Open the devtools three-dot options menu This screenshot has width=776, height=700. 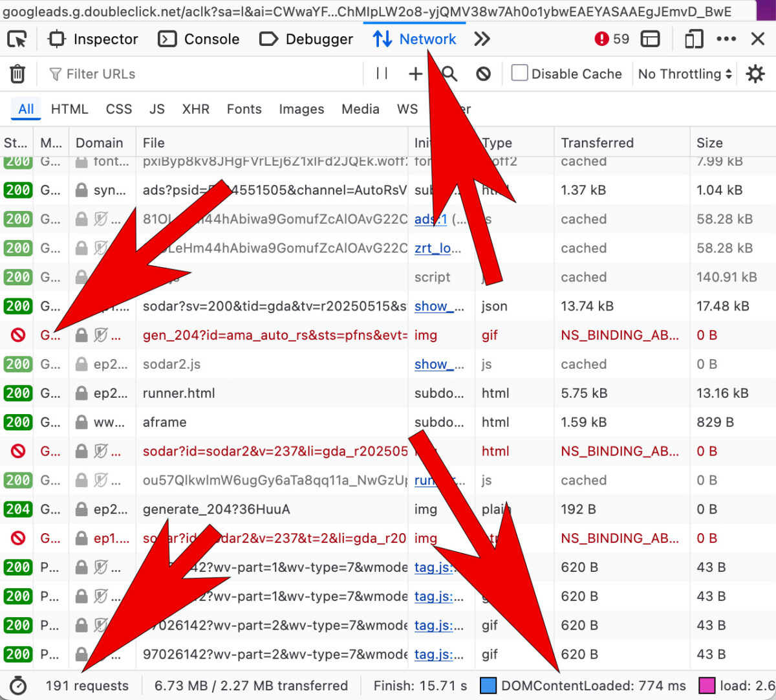click(x=726, y=39)
